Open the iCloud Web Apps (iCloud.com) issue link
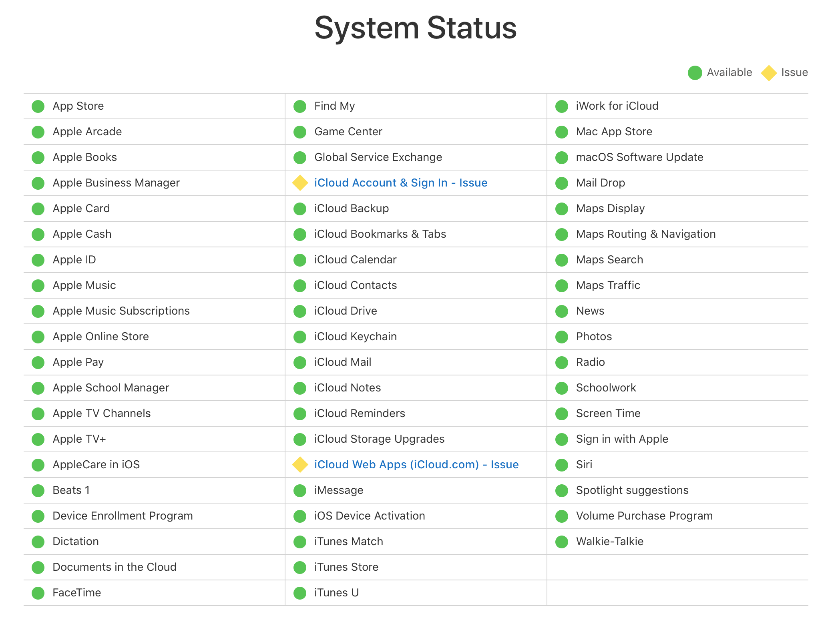The height and width of the screenshot is (622, 840). pos(416,465)
